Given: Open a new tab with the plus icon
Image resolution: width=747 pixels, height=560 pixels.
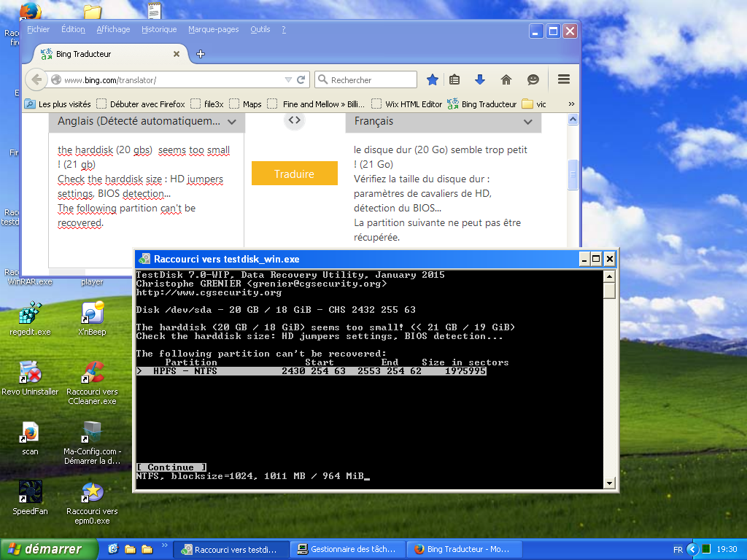Looking at the screenshot, I should (201, 54).
